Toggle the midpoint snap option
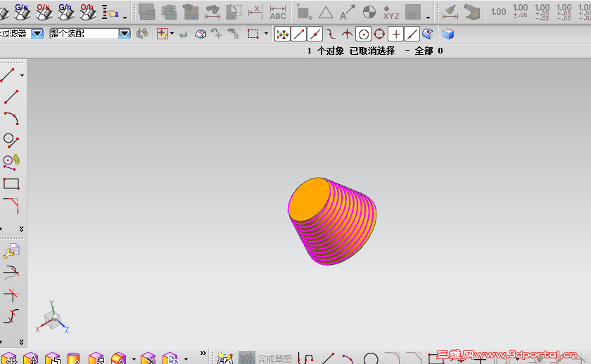 point(315,34)
